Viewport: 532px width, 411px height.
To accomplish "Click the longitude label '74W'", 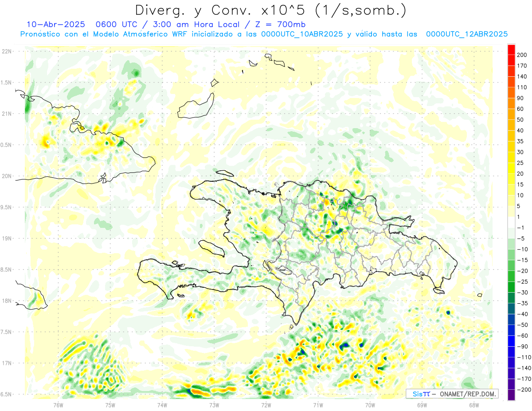I will (x=162, y=405).
